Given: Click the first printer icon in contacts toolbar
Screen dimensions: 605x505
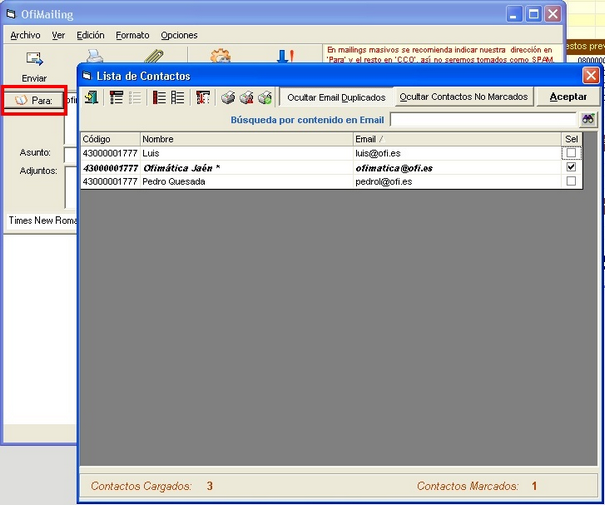Looking at the screenshot, I should (228, 97).
